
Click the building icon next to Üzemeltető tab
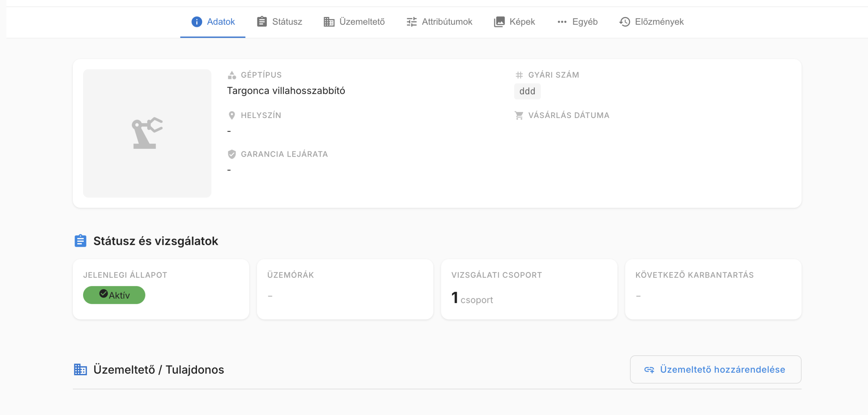pyautogui.click(x=329, y=22)
